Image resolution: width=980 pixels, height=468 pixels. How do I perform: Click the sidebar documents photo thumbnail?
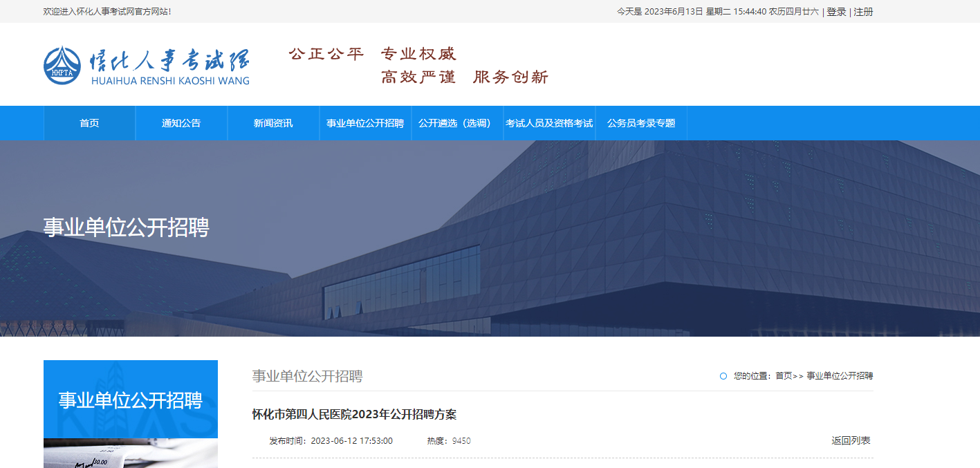pos(131,453)
